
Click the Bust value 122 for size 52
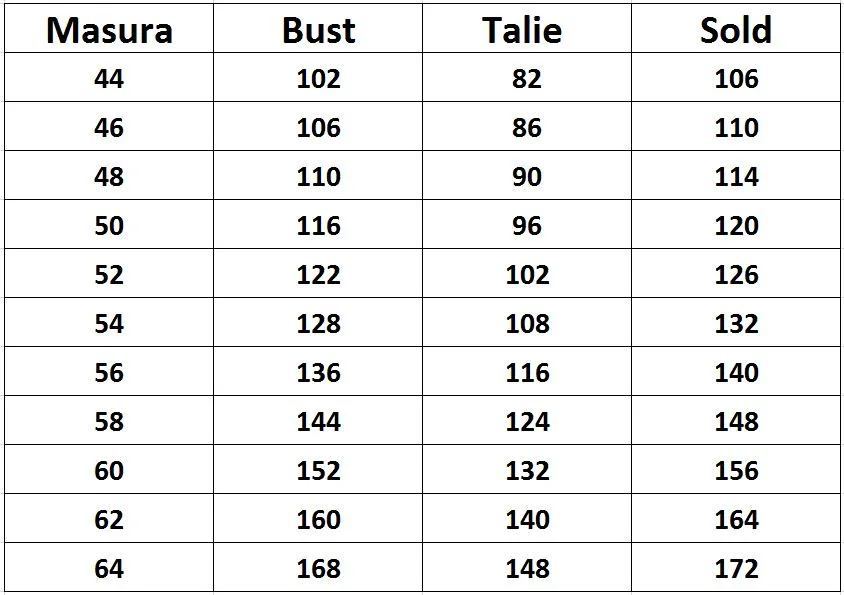(x=318, y=274)
